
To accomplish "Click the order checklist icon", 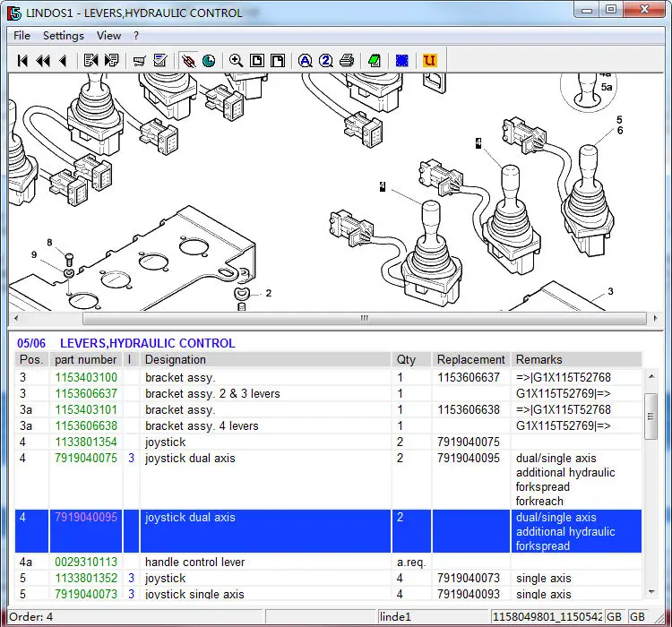I will (160, 60).
